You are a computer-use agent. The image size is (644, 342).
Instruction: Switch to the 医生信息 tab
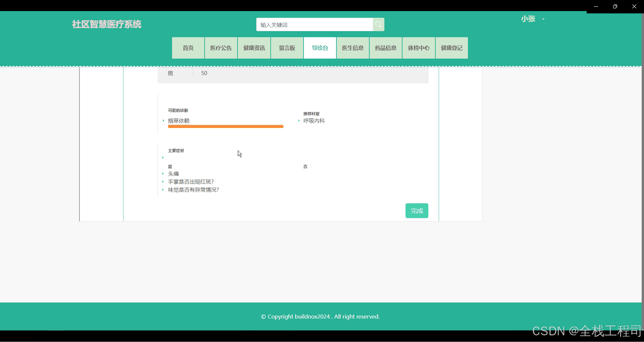point(353,48)
